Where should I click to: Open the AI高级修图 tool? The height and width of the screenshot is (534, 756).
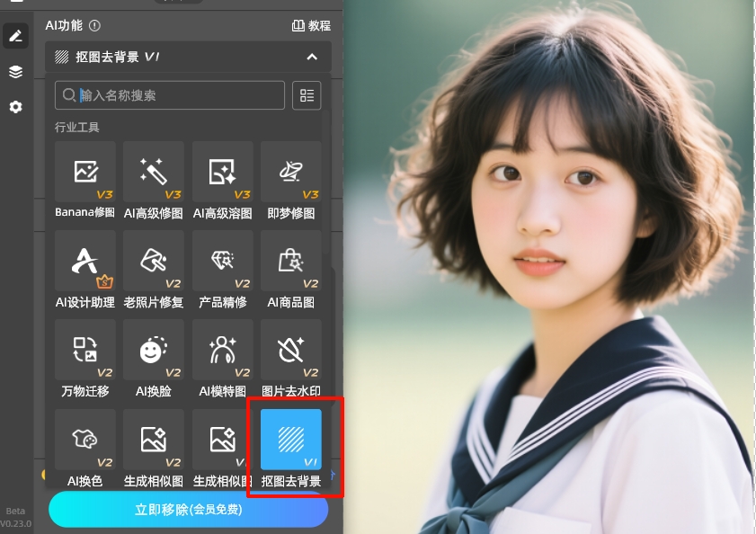point(154,171)
